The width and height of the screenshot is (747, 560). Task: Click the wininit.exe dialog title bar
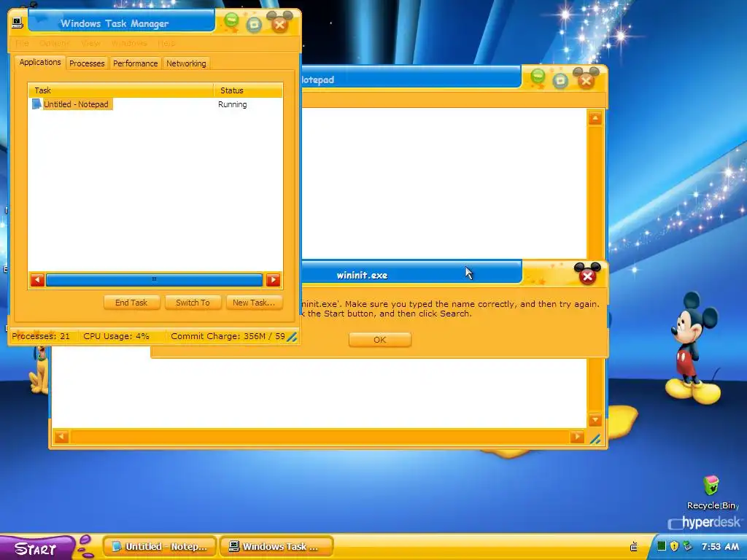[x=412, y=275]
